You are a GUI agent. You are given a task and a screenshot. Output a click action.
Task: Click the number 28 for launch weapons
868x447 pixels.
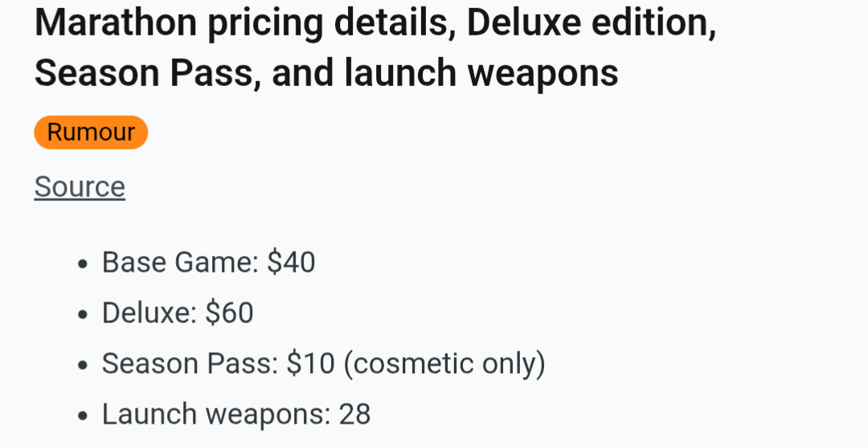(354, 414)
